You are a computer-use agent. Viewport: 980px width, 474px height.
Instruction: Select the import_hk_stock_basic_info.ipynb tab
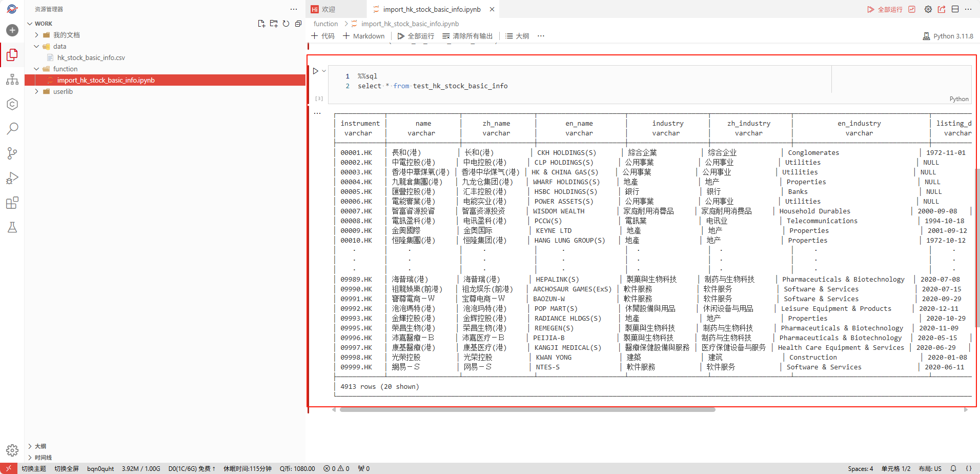(x=432, y=9)
